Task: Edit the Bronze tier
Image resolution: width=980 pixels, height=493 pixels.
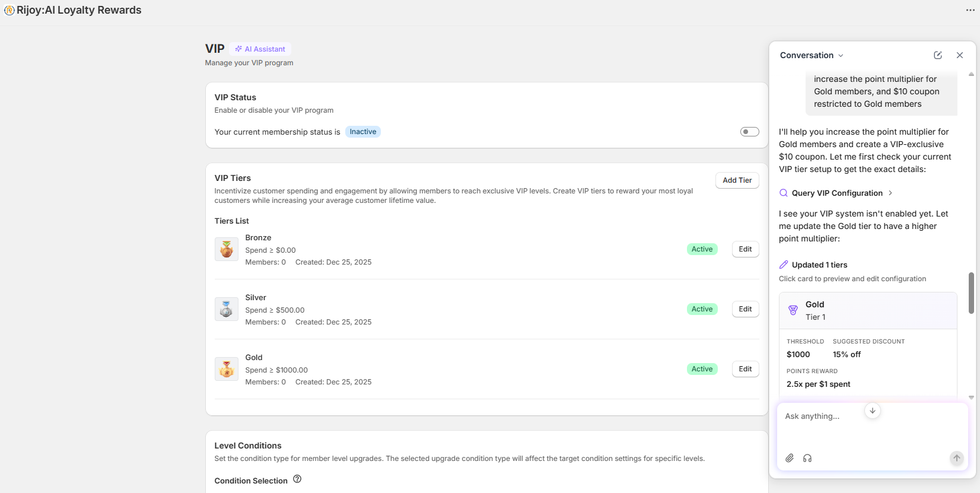Action: [746, 249]
